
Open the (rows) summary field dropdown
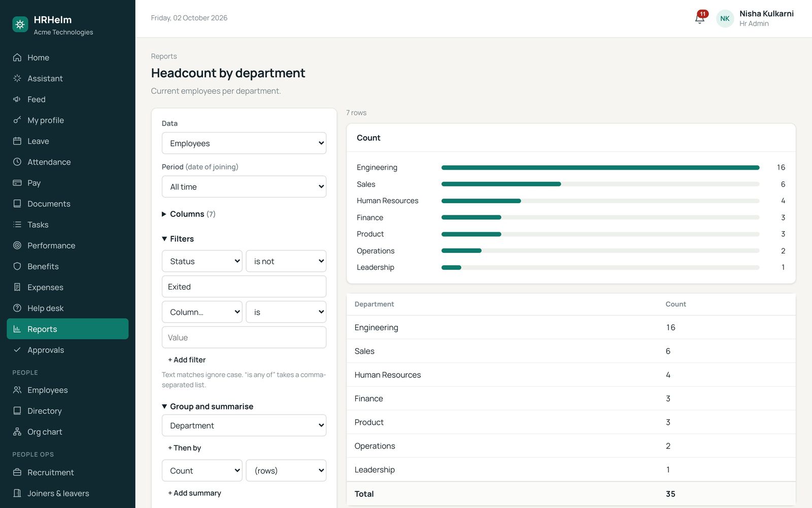286,470
